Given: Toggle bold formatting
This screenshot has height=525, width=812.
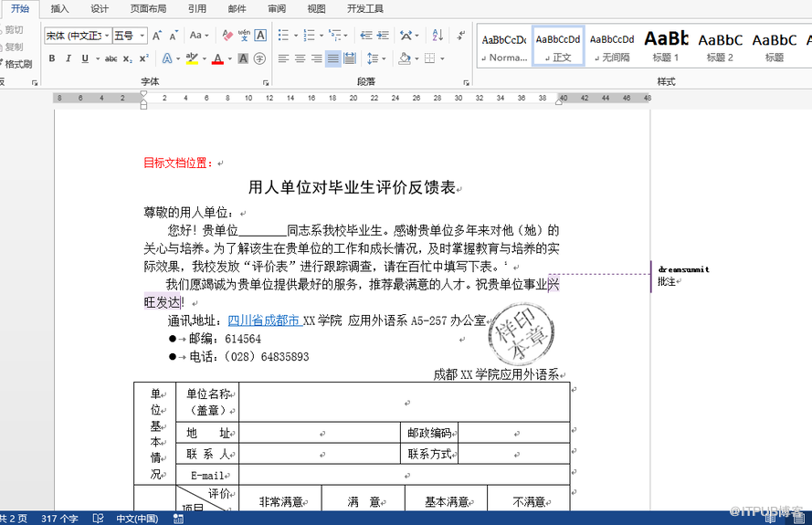Looking at the screenshot, I should 52,58.
